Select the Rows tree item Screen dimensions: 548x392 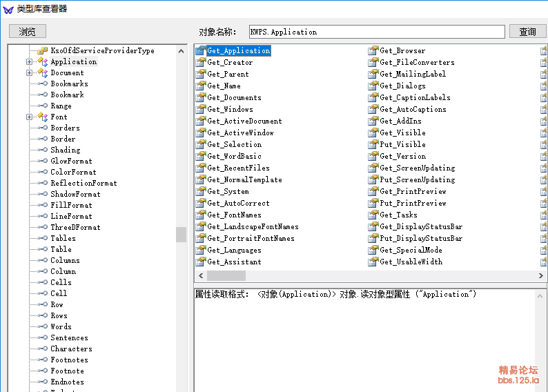(x=59, y=315)
